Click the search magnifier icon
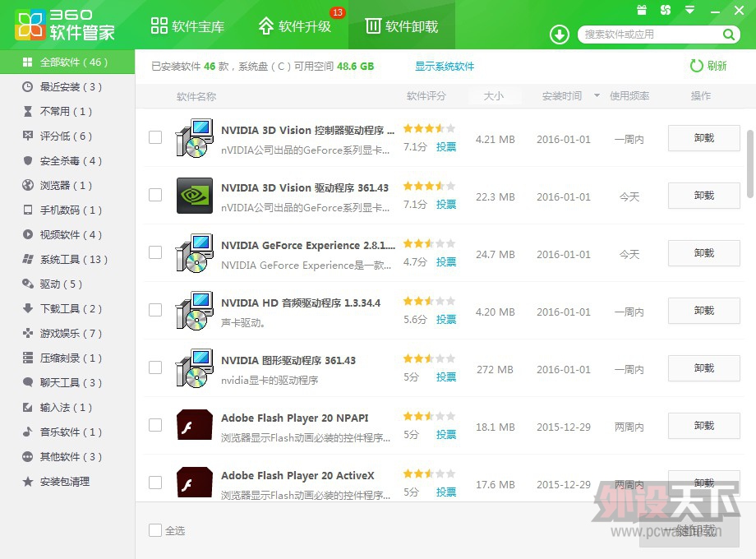 (729, 35)
